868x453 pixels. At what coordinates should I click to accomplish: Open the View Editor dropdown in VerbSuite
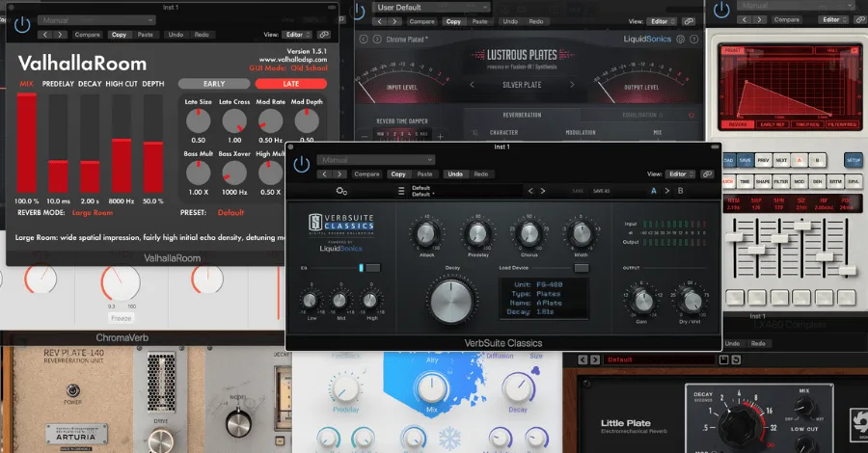click(x=680, y=174)
